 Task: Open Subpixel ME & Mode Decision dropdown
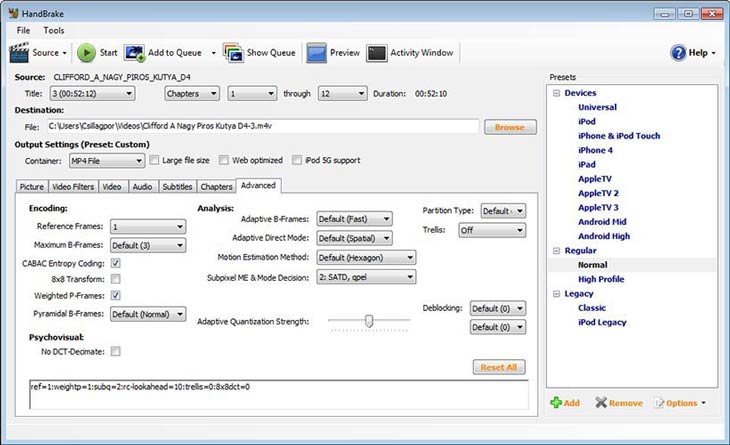tap(366, 277)
